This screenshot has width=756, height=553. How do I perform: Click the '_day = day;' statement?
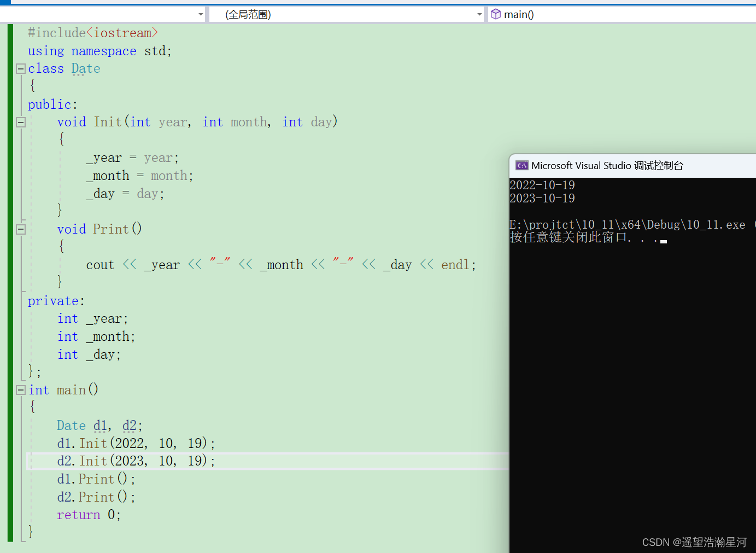pos(125,194)
